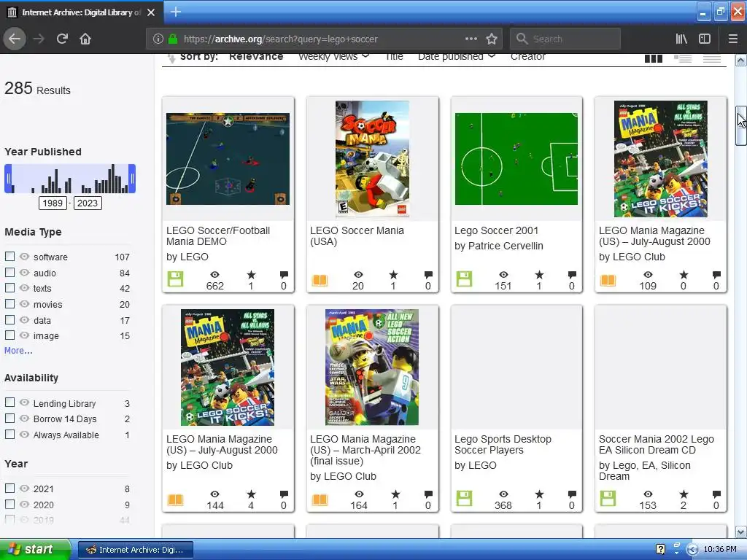Screen dimensions: 747x560
Task: Reload the page with the refresh icon
Action: 62,39
